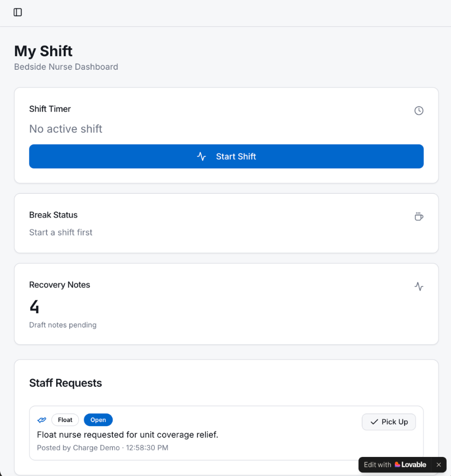Dismiss the Edit with Lovable badge
The image size is (451, 476).
click(x=438, y=465)
